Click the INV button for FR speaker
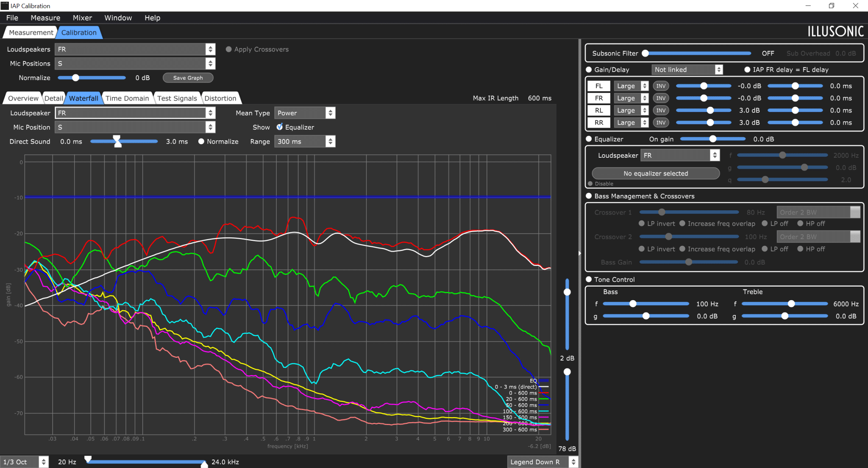Image resolution: width=868 pixels, height=468 pixels. coord(661,98)
